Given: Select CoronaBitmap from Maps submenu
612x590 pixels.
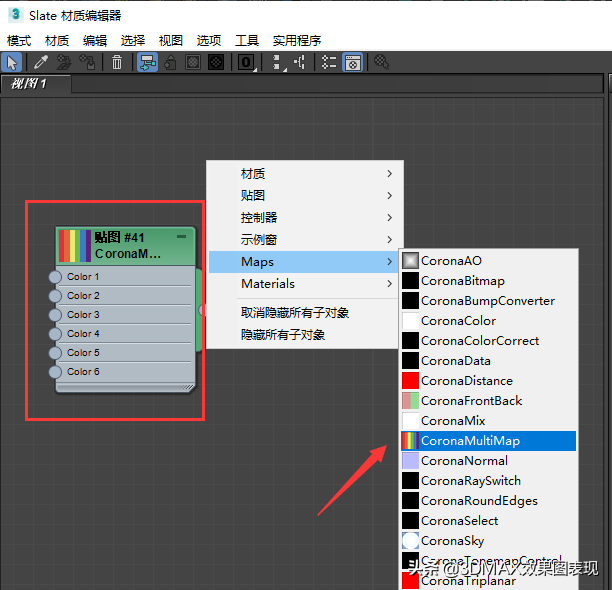Looking at the screenshot, I should pyautogui.click(x=488, y=281).
